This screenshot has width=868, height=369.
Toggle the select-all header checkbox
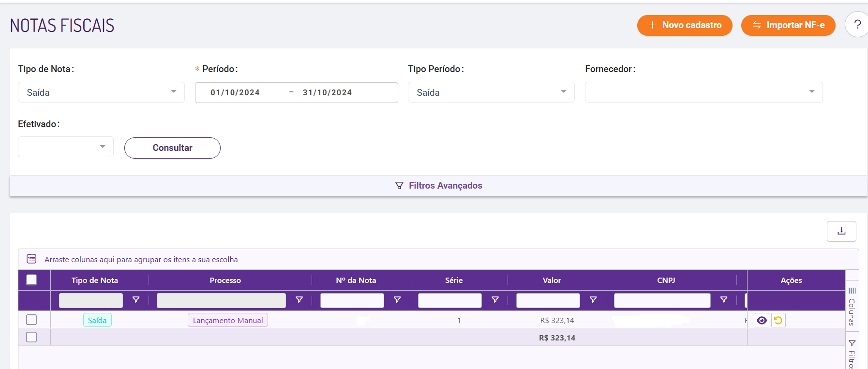[x=31, y=280]
